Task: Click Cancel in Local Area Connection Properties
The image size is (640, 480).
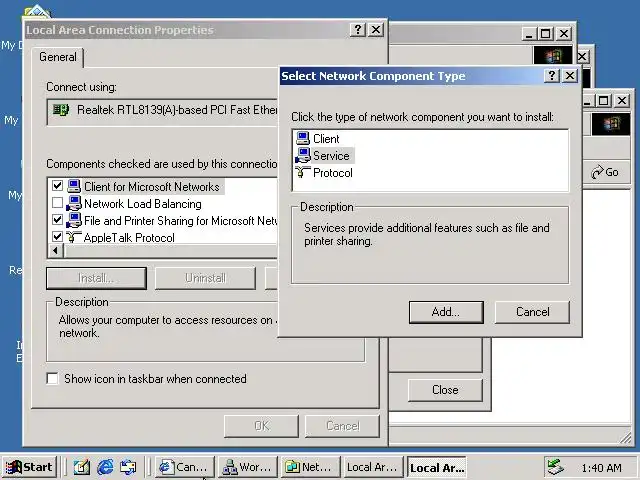Action: 342,426
